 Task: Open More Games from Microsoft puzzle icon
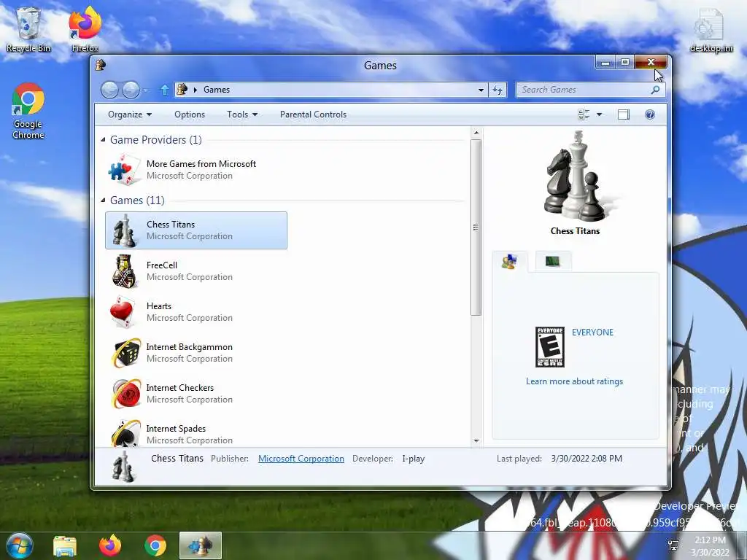click(125, 169)
